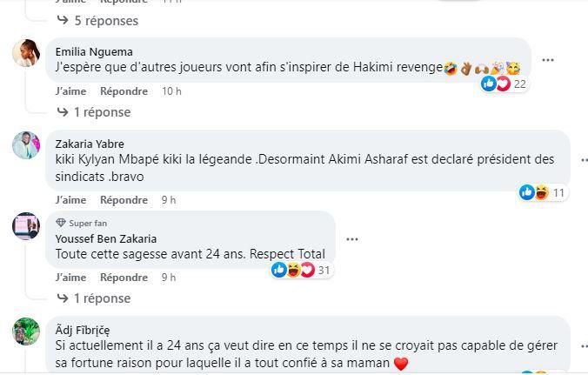View reactions on Emilia Nguema's comment

tap(504, 84)
